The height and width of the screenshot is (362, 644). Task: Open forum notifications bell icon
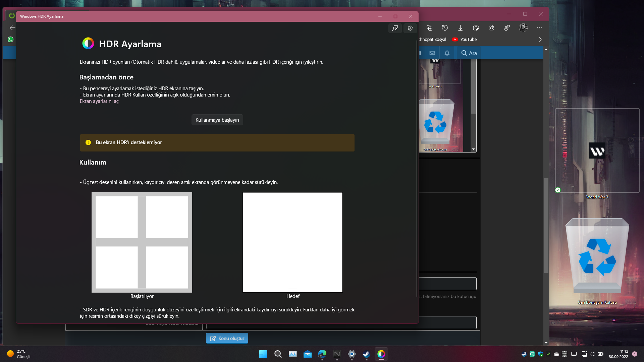pyautogui.click(x=447, y=53)
